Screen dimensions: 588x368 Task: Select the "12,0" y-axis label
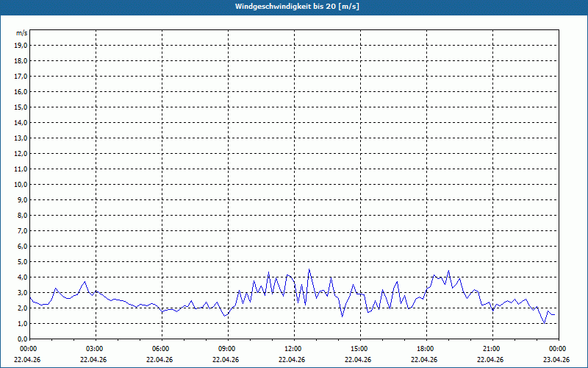[21, 154]
